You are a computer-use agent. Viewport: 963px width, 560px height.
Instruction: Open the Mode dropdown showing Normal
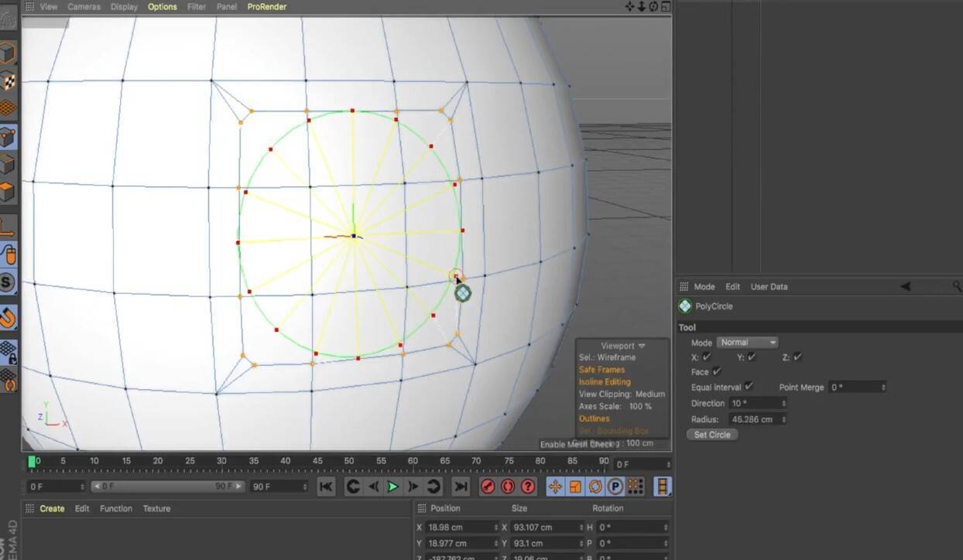pos(745,342)
